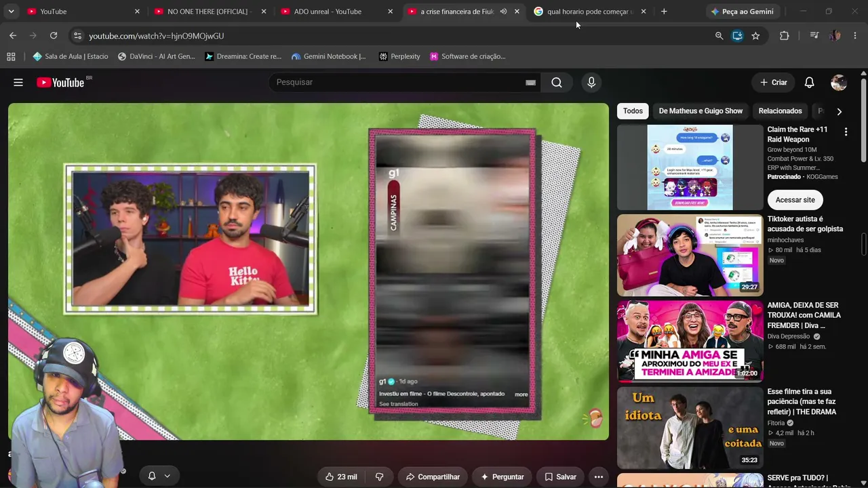Open options for the Claim the Rare ad
This screenshot has height=488, width=868.
click(846, 132)
